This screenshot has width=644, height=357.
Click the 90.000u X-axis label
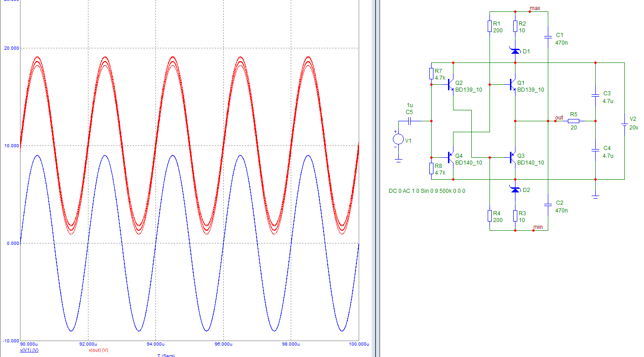point(29,344)
